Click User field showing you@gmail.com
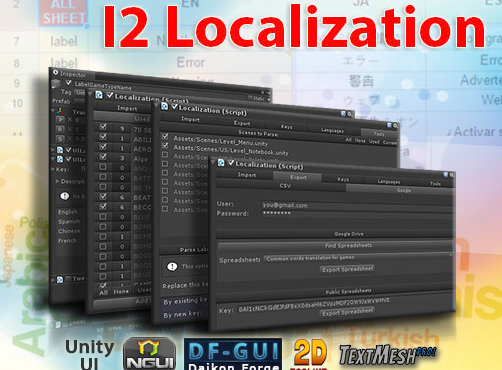The width and height of the screenshot is (502, 370). [x=357, y=206]
